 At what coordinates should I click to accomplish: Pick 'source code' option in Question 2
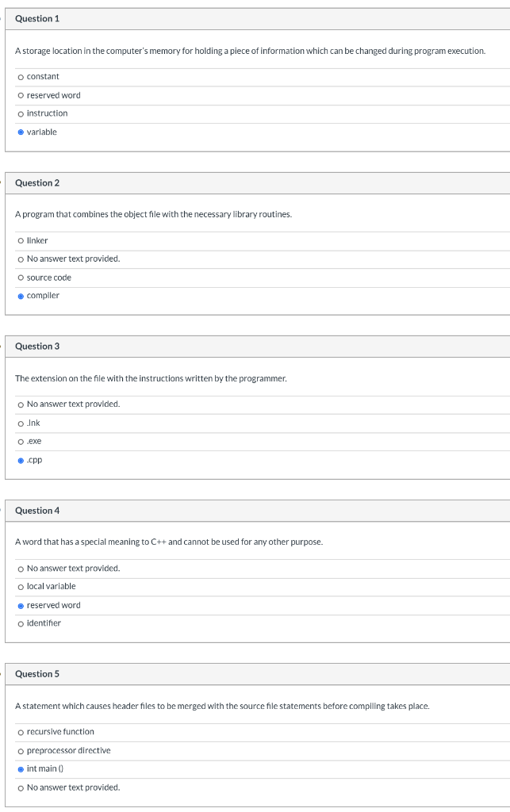(21, 278)
